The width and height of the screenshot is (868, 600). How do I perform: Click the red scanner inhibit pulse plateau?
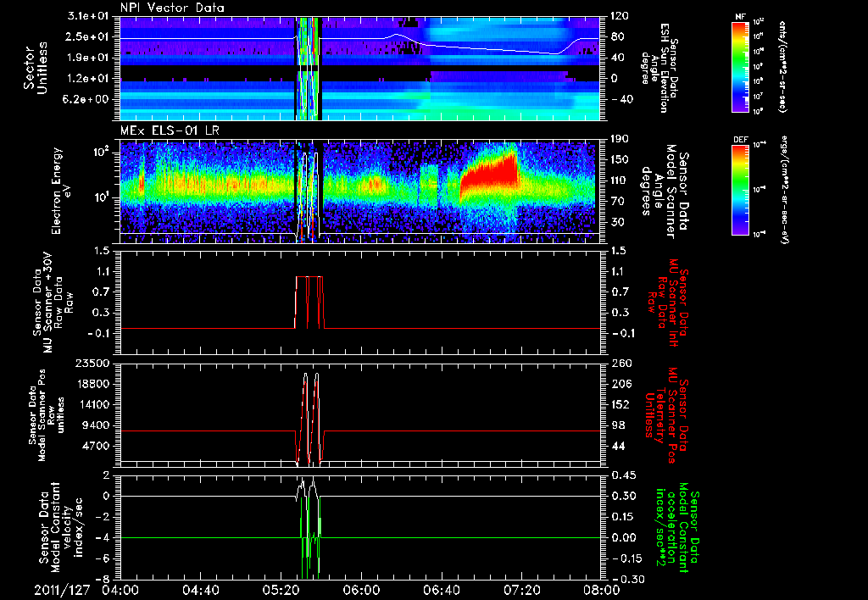coord(309,277)
